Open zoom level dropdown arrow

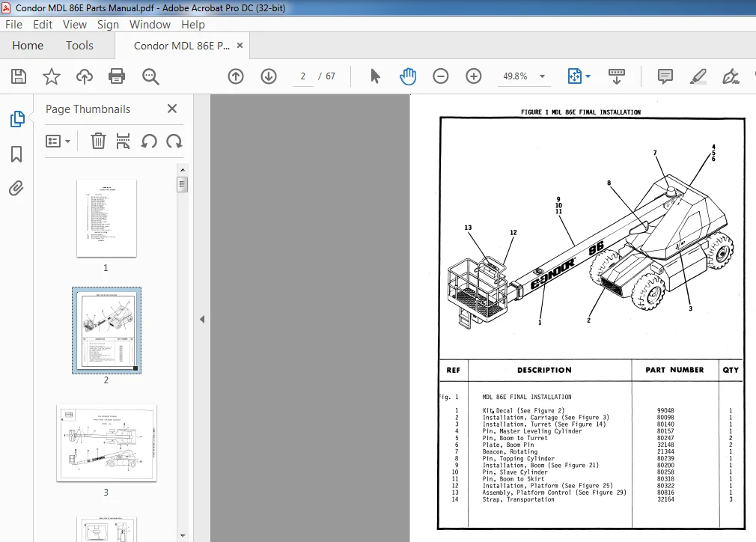coord(542,76)
